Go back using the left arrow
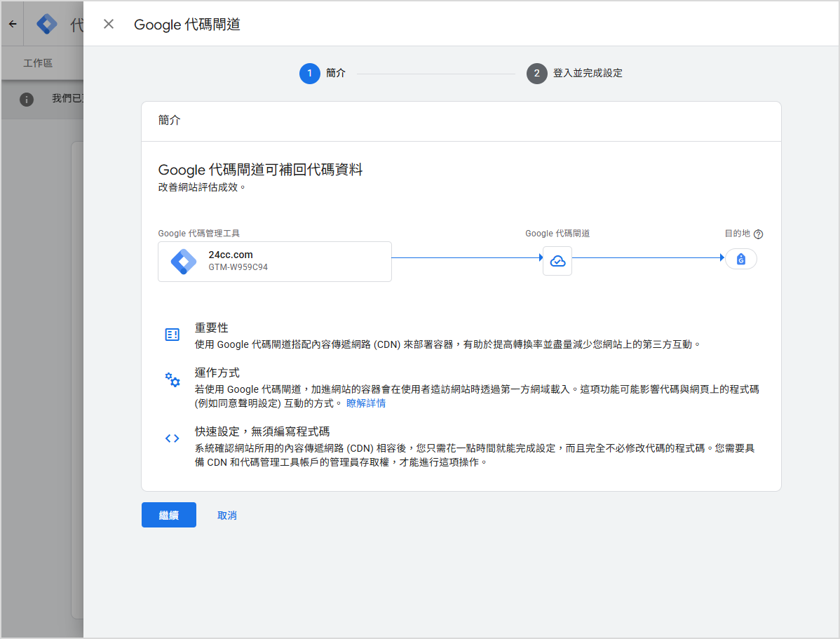This screenshot has height=639, width=840. (x=13, y=24)
